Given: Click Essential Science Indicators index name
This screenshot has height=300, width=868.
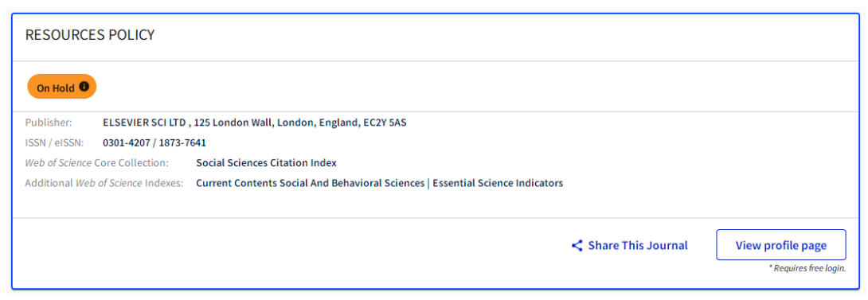Looking at the screenshot, I should (498, 183).
